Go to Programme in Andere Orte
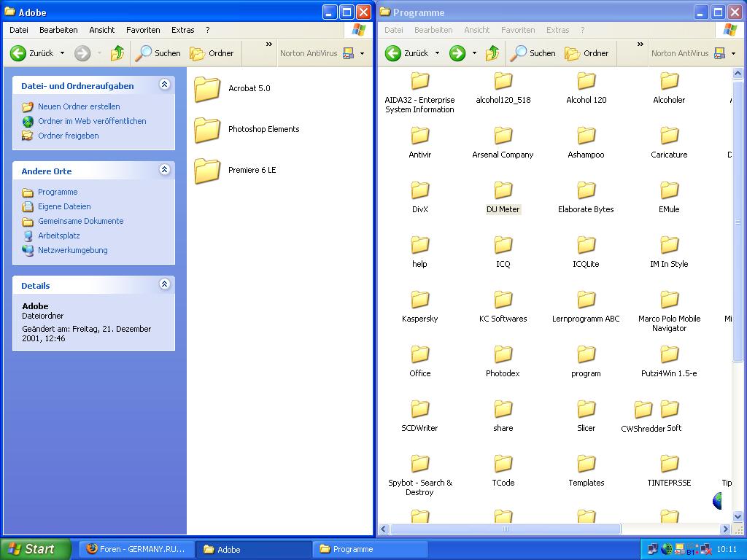 [x=58, y=192]
